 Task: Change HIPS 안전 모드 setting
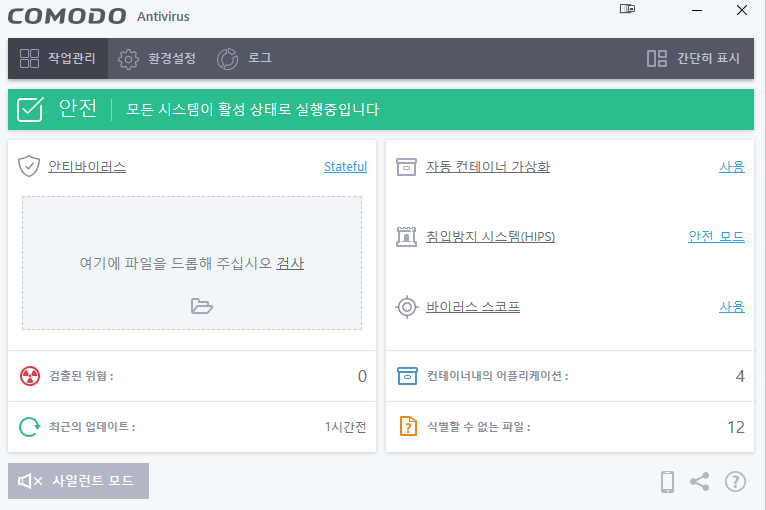pos(716,236)
